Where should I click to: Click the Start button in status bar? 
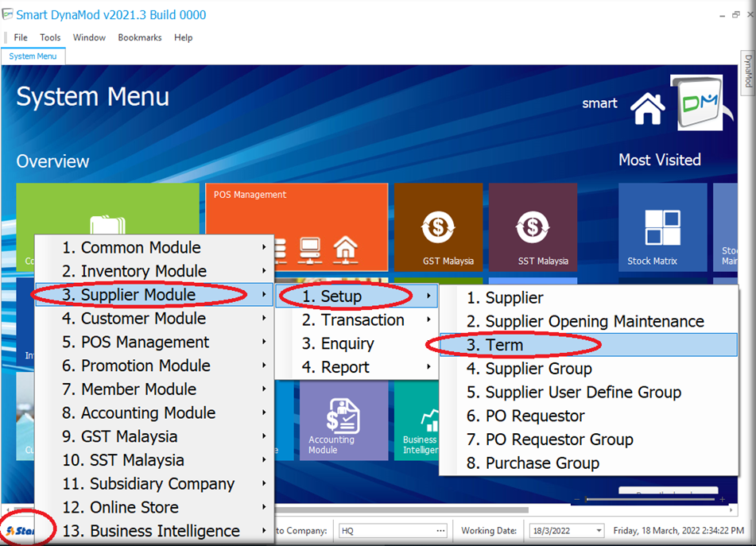21,530
